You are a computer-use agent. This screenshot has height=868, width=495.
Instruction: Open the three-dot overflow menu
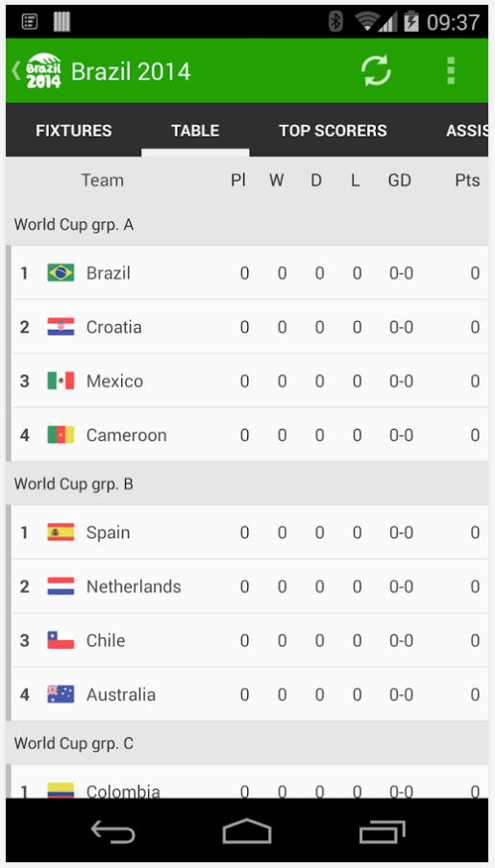(451, 70)
